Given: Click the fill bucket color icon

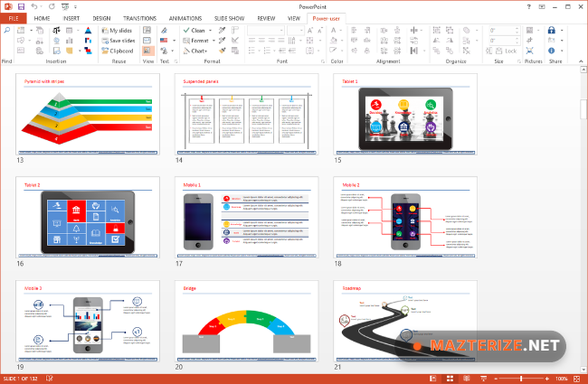Looking at the screenshot, I should 334,41.
